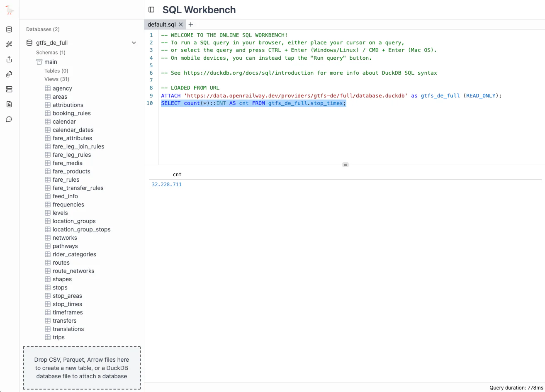545x392 pixels.
Task: Place cursor on the ATTACH statement line
Action: [x=331, y=96]
